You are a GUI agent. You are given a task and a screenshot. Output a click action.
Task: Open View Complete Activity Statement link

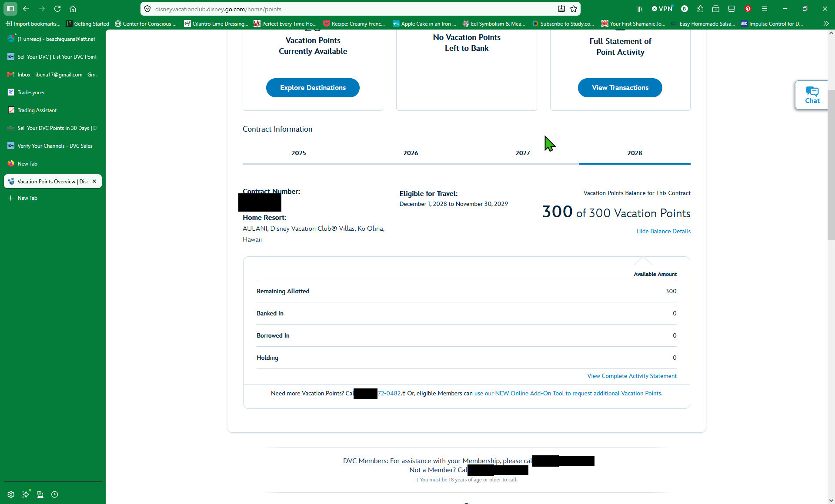click(632, 376)
